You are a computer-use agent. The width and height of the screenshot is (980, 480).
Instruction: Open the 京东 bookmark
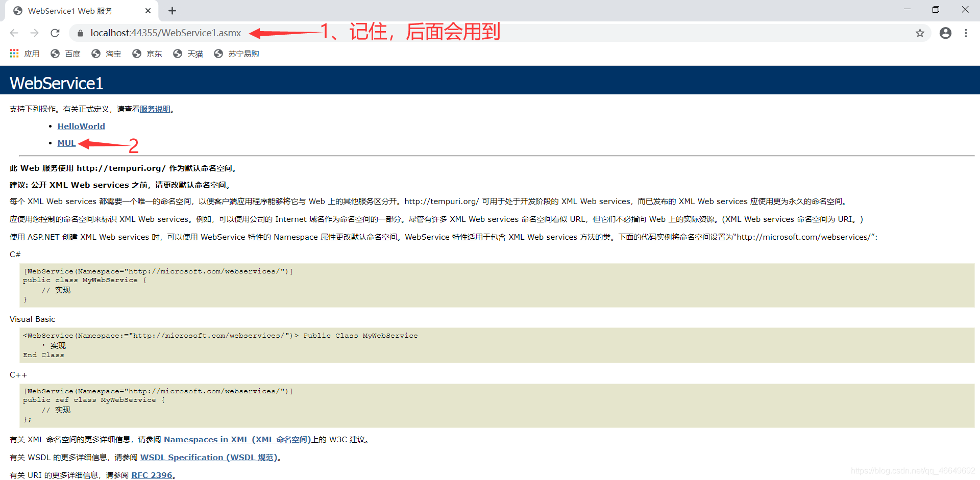click(147, 54)
